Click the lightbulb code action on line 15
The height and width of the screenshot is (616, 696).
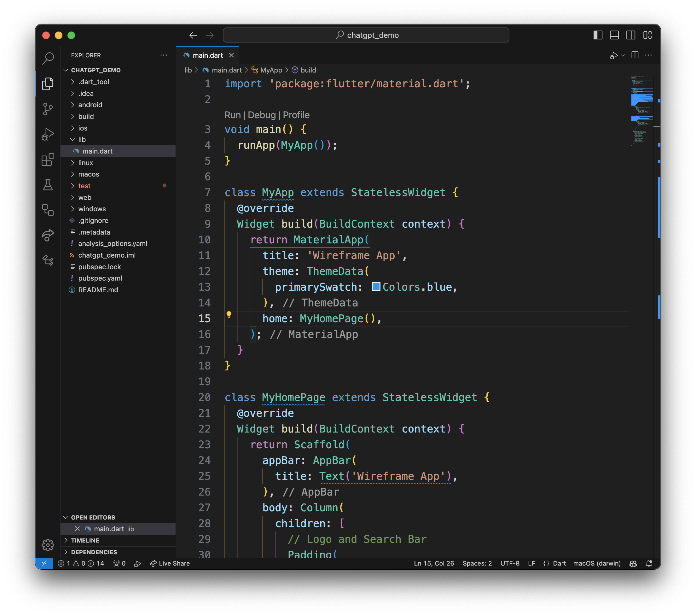tap(229, 315)
